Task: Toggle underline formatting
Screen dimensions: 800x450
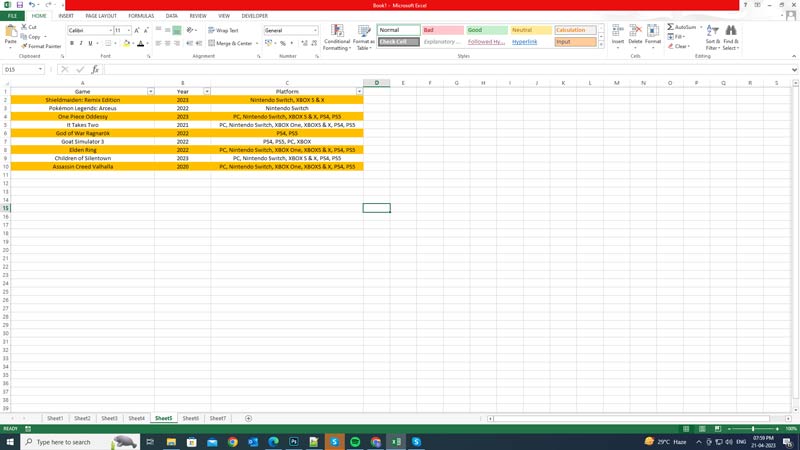Action: click(90, 43)
